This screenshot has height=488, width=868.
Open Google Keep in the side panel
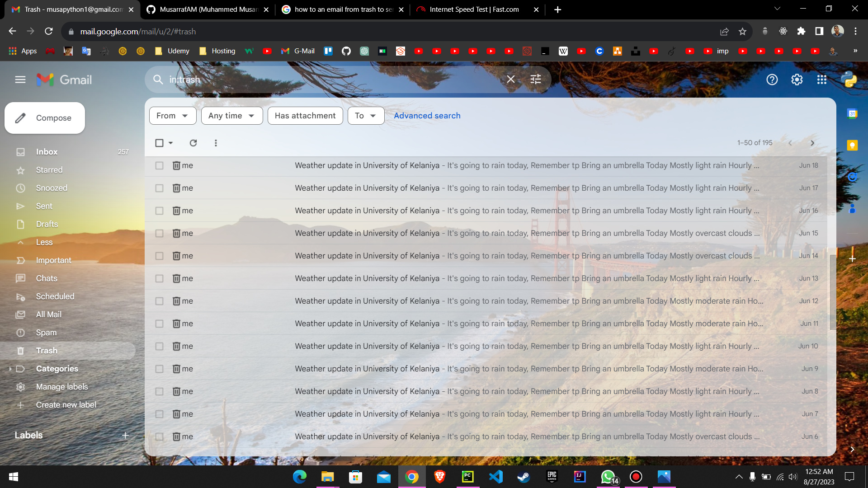coord(853,145)
